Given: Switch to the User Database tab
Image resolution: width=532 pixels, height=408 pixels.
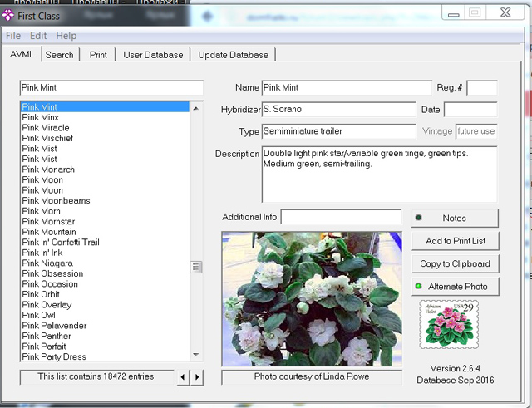Looking at the screenshot, I should click(x=153, y=55).
